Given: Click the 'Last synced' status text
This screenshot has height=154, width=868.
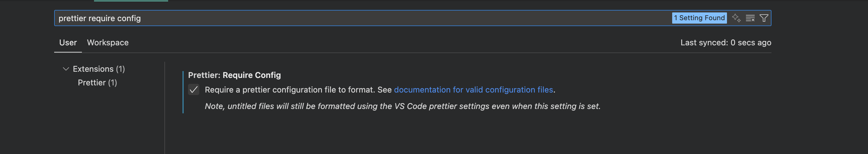Looking at the screenshot, I should coord(725,43).
